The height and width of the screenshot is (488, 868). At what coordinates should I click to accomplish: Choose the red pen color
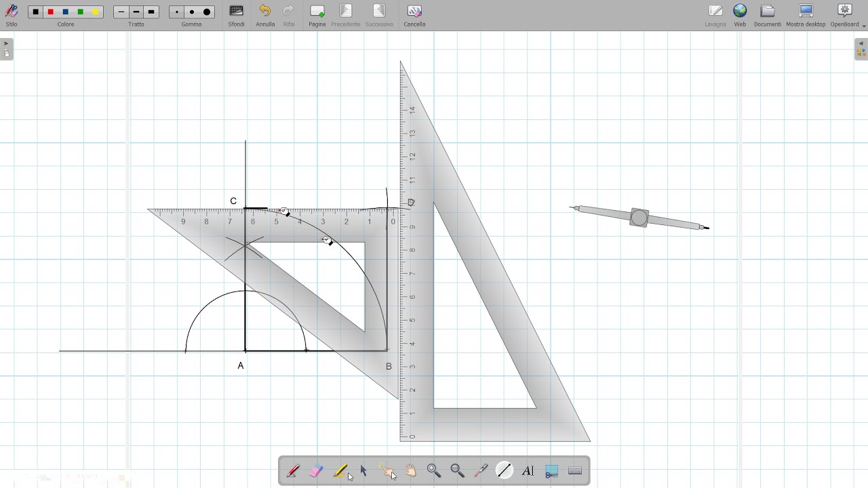(x=51, y=12)
